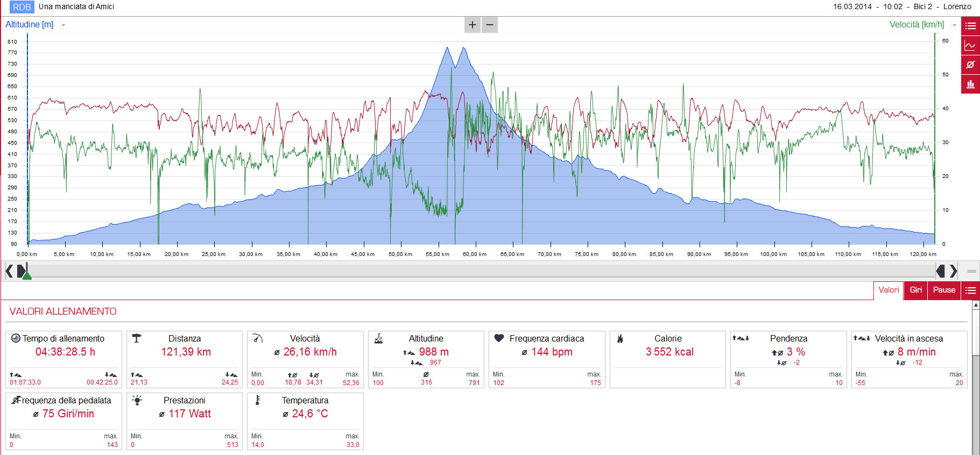
Task: Click the mountain icon in the Altitudine card
Action: (378, 338)
